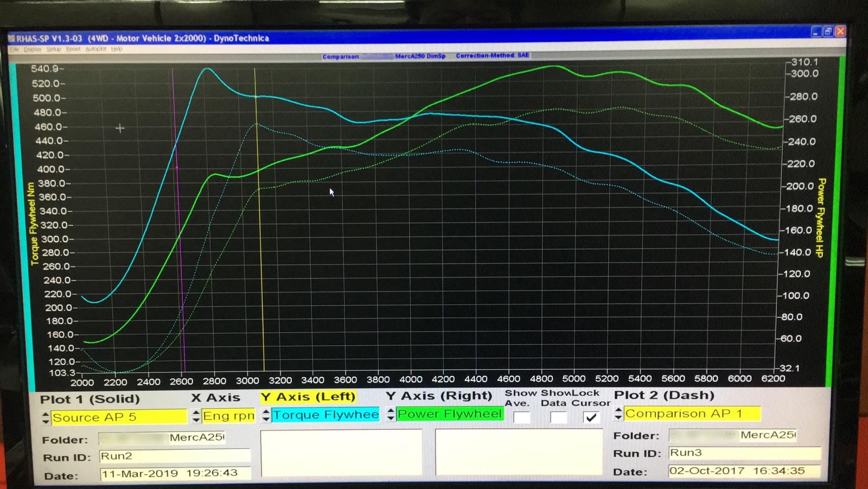Open the Source AP 5 selector

coord(119,417)
